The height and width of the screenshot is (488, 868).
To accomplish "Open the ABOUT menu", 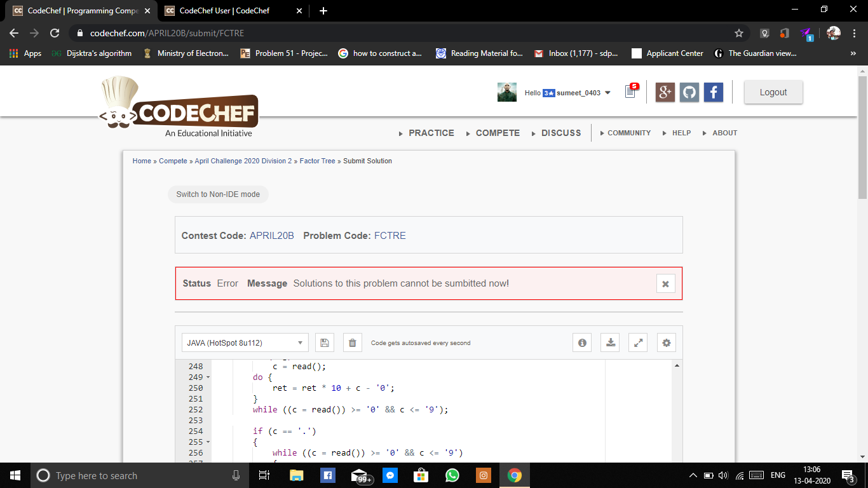I will click(724, 133).
